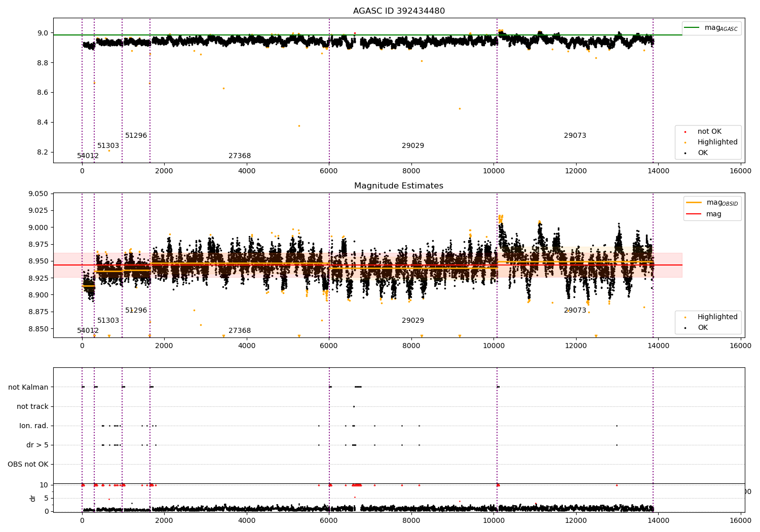Click obsid label 51296 in Magnitude Estimates plot
760x532 pixels.
[136, 311]
